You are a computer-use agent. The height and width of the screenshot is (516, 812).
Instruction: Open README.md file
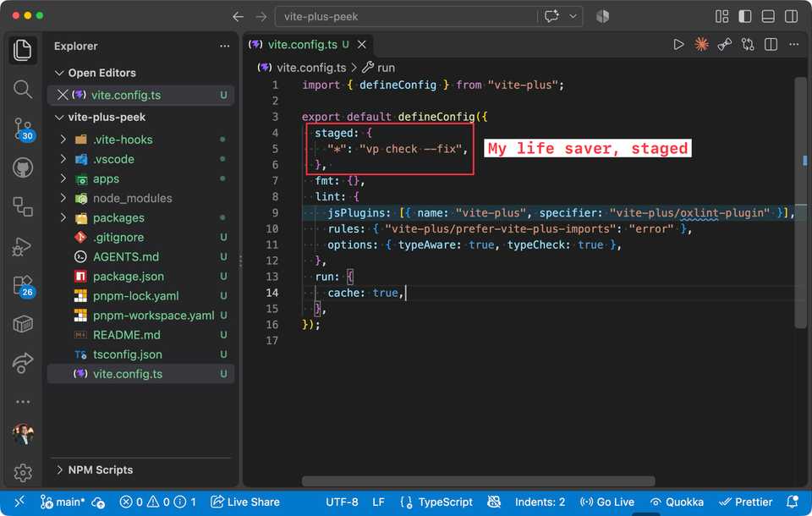click(x=140, y=335)
